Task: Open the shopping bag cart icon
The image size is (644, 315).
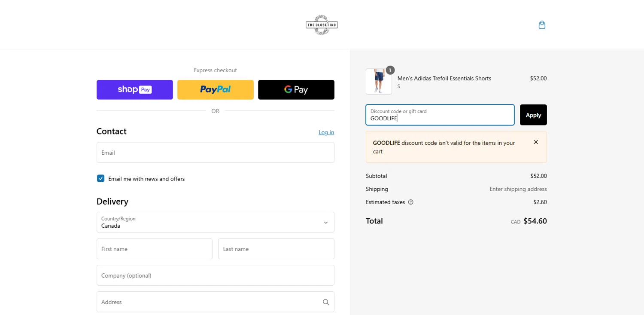Action: click(x=542, y=25)
